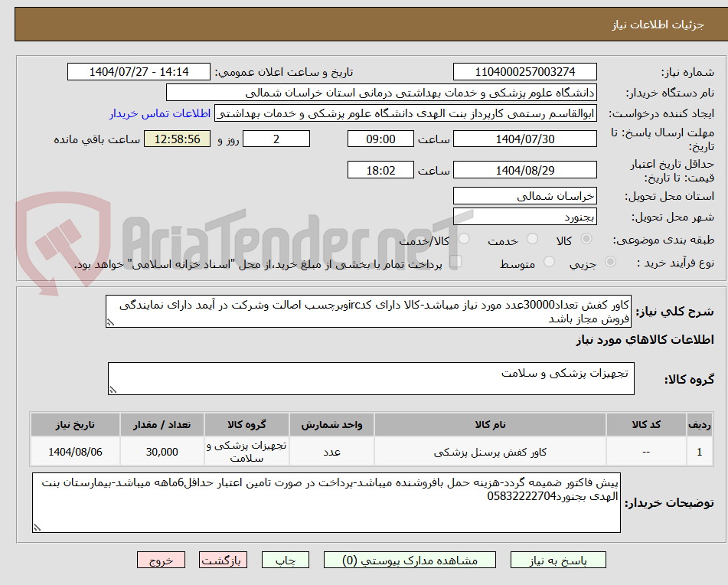Click the remaining days field showing 2
This screenshot has width=728, height=585.
click(276, 139)
